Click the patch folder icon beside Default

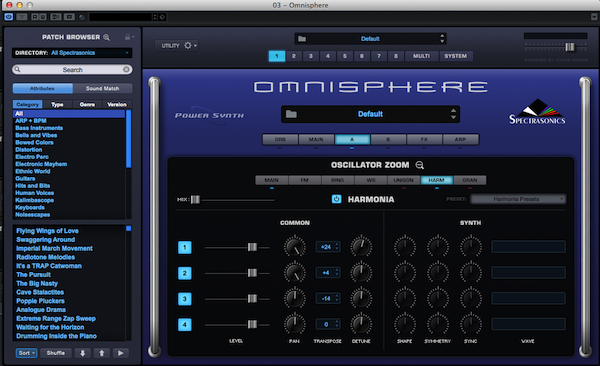coord(291,114)
